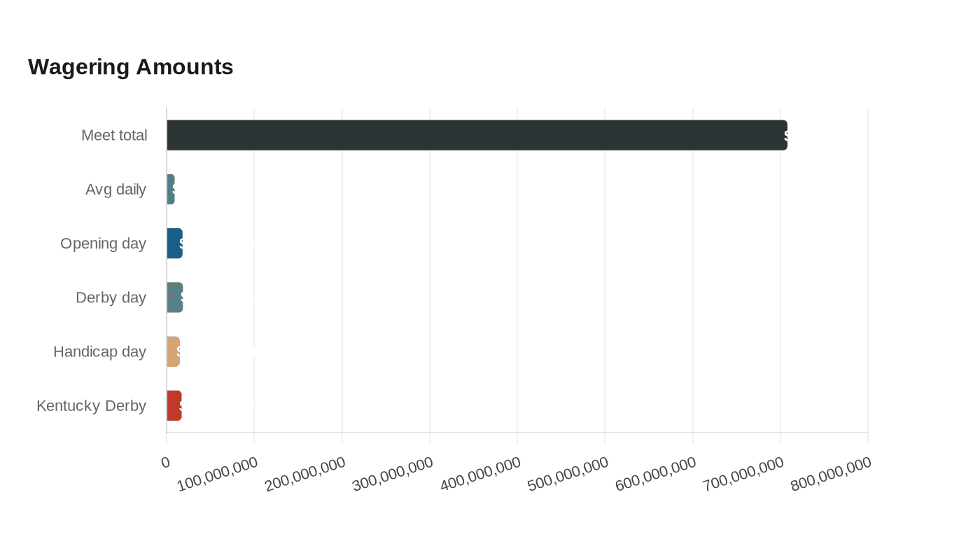
Task: Click the blue Opening day bar
Action: point(174,243)
